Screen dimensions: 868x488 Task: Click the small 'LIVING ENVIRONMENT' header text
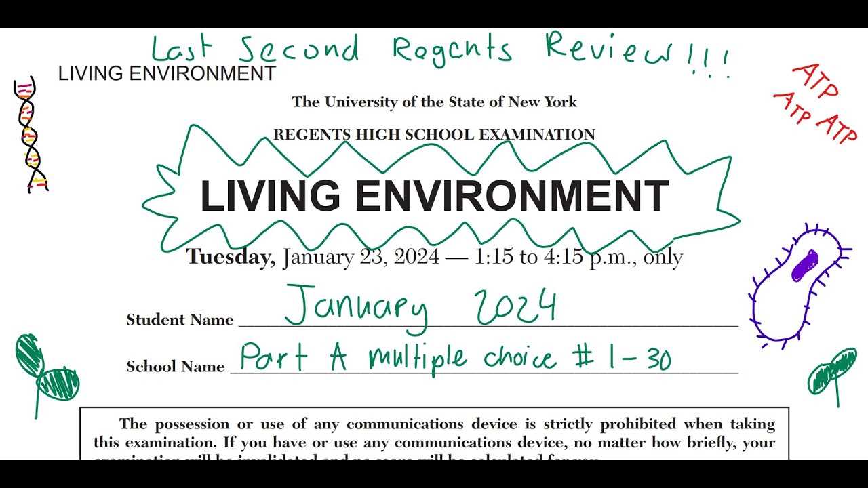167,73
